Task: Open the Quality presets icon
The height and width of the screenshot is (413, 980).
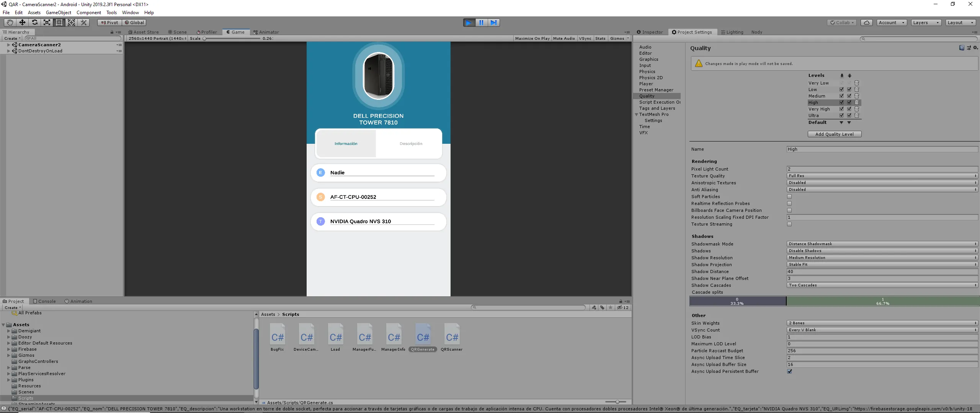Action: pyautogui.click(x=969, y=48)
